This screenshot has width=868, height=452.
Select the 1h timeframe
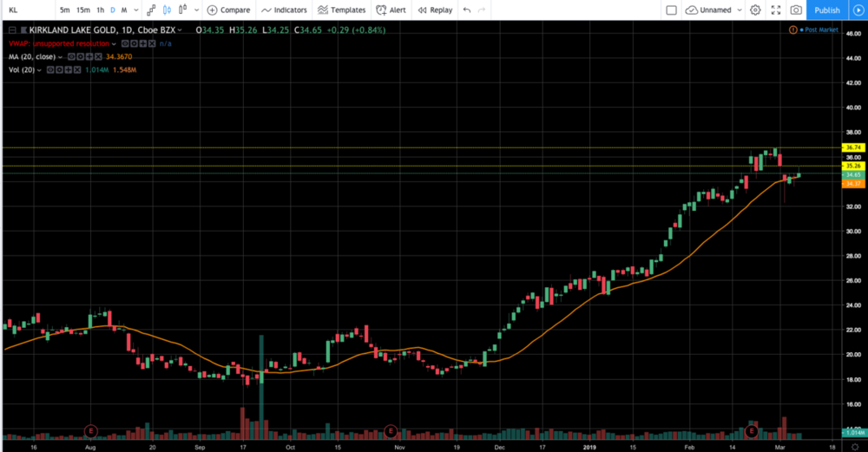(x=101, y=10)
